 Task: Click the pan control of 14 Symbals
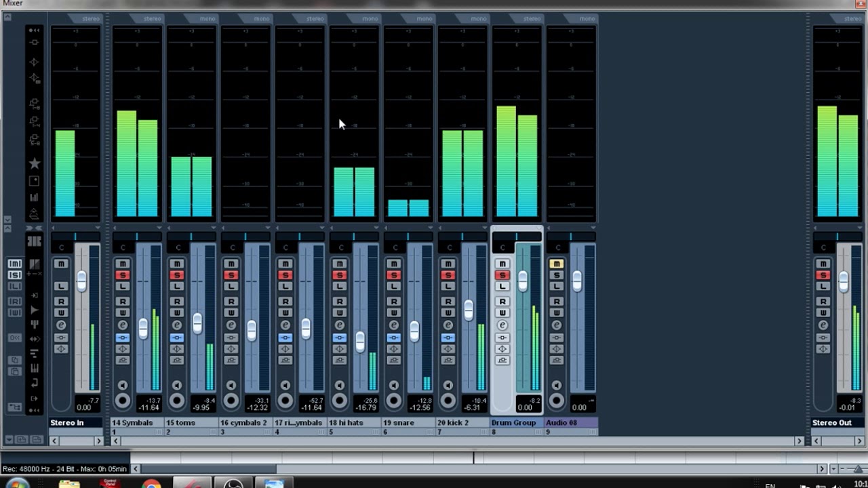click(136, 237)
